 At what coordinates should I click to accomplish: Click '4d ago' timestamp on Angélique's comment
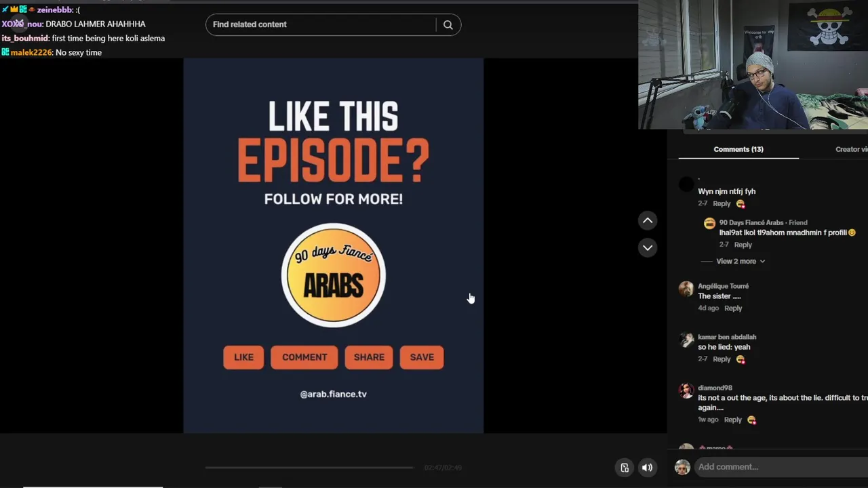click(709, 308)
